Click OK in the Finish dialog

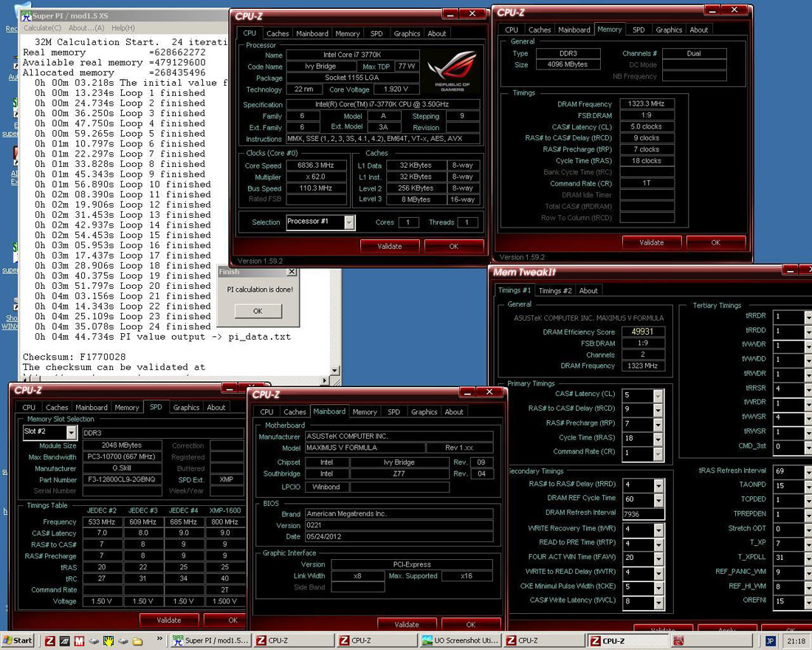(258, 311)
